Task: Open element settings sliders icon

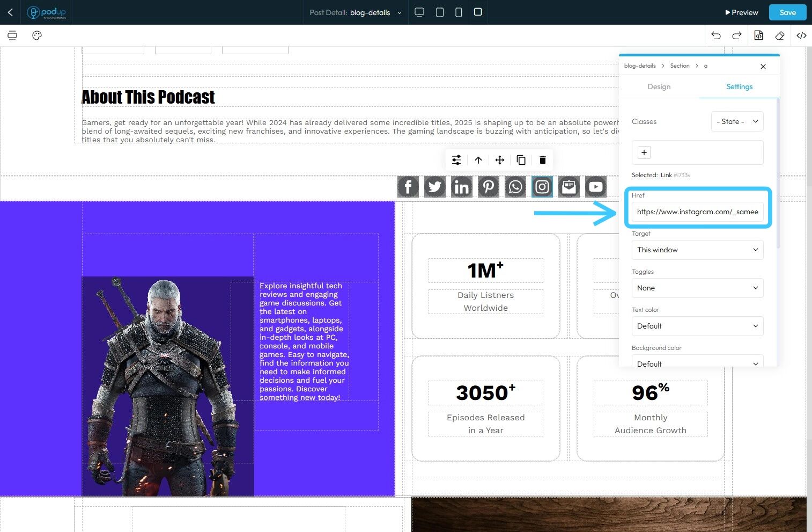Action: pos(456,160)
